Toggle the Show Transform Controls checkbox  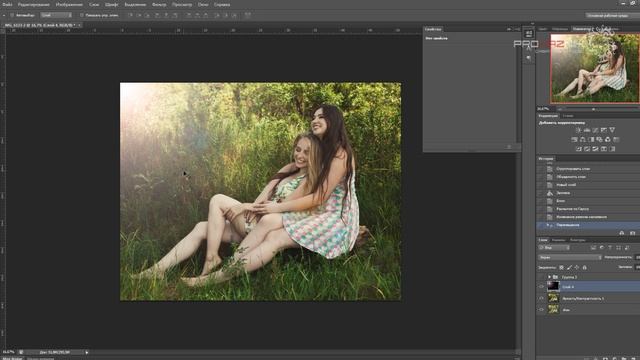click(82, 15)
